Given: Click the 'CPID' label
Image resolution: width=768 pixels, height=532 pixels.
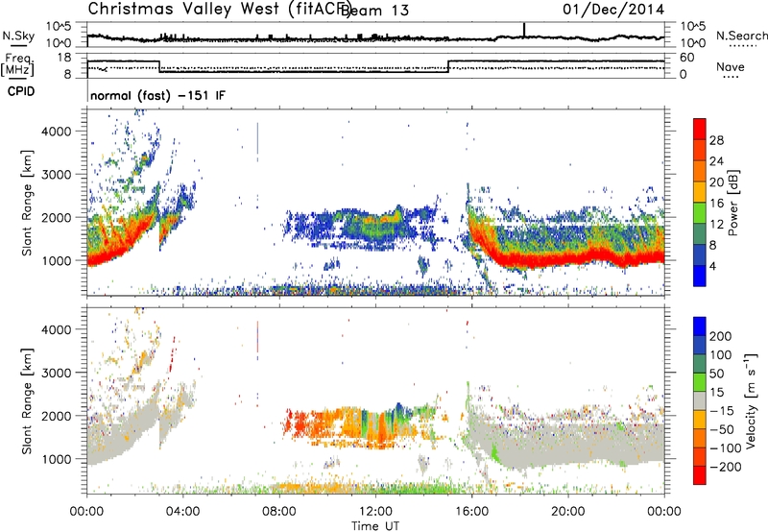Looking at the screenshot, I should click(21, 91).
